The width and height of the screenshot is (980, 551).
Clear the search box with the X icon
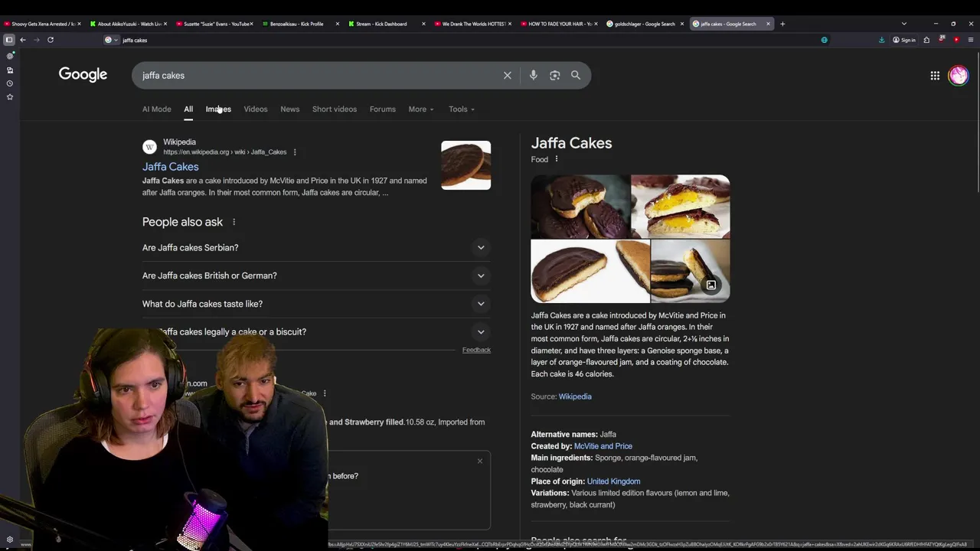pos(507,75)
